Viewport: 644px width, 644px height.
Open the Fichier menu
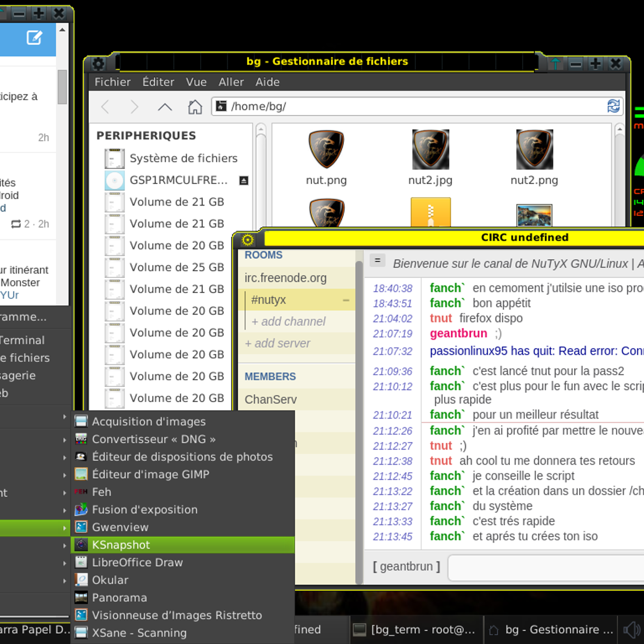click(112, 82)
